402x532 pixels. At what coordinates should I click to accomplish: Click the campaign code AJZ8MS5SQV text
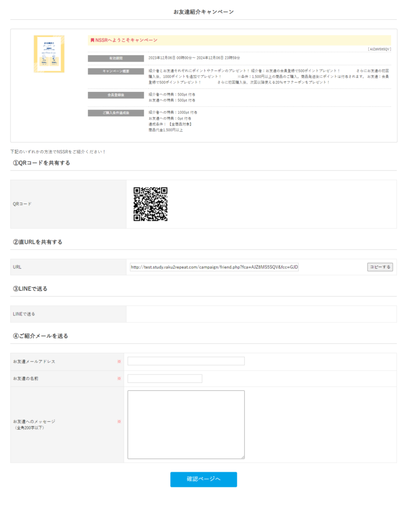[380, 49]
